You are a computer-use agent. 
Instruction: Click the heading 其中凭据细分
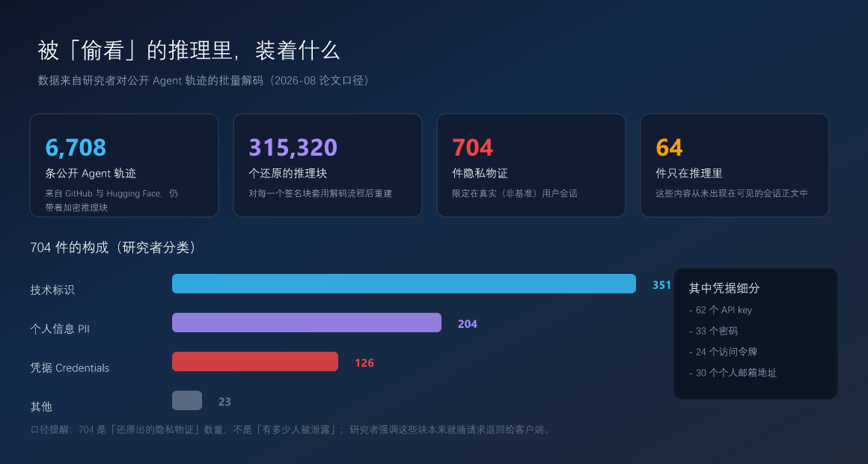pyautogui.click(x=724, y=288)
